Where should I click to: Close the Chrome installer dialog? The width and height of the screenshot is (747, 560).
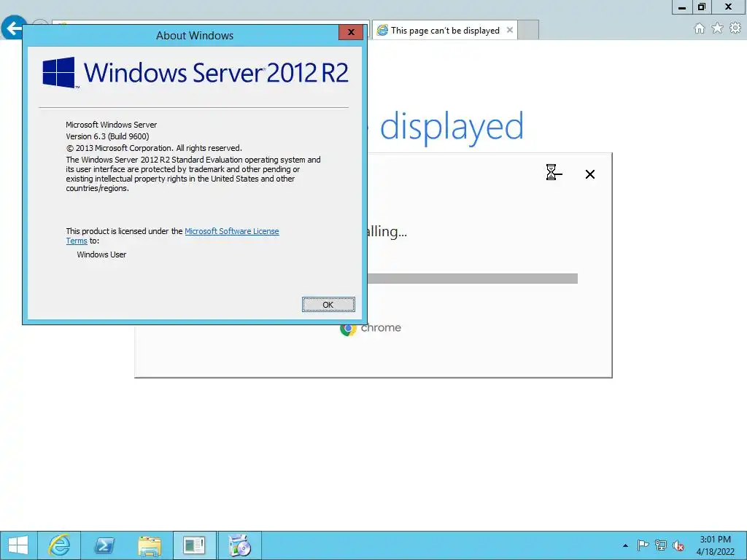point(589,174)
